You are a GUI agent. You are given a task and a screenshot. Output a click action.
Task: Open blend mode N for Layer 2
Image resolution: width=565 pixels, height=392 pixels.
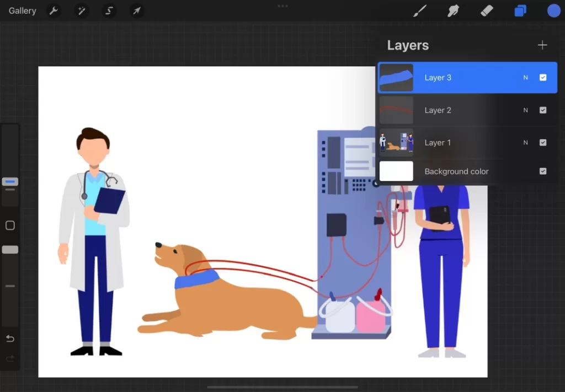point(525,110)
